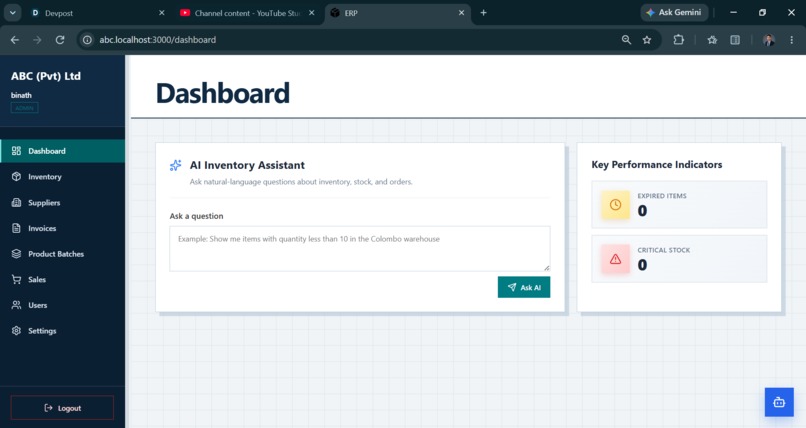Click the CRITICAL STOCK label
Screen dimensions: 806x428
click(664, 250)
